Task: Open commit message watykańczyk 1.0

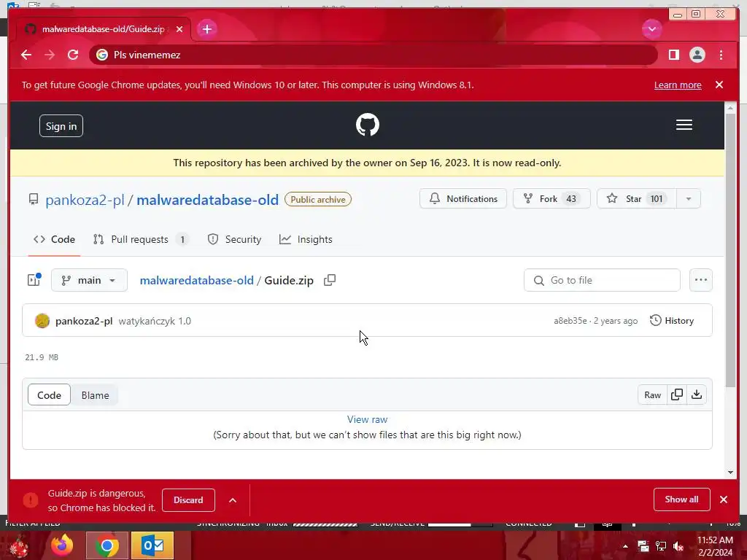Action: pos(155,321)
